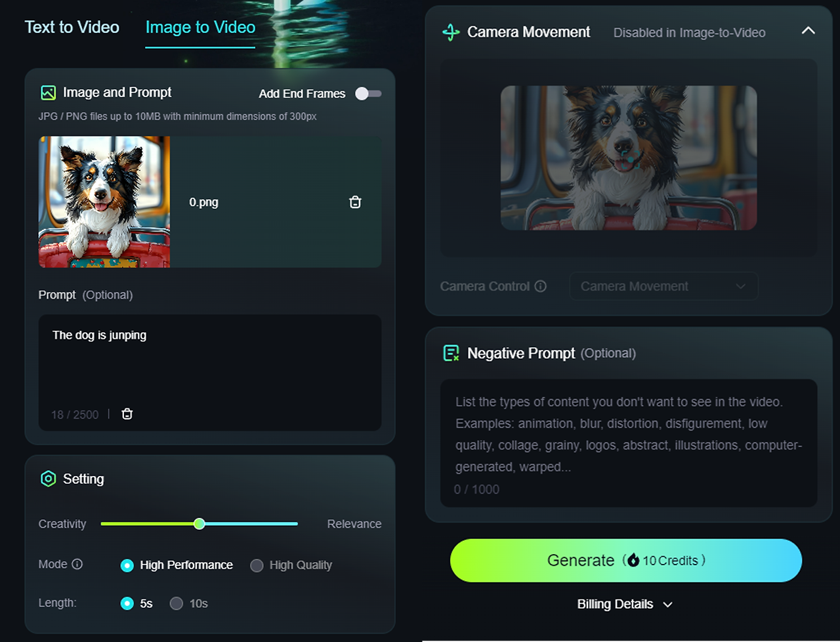Open the Camera Movement dropdown
This screenshot has width=840, height=642.
663,286
